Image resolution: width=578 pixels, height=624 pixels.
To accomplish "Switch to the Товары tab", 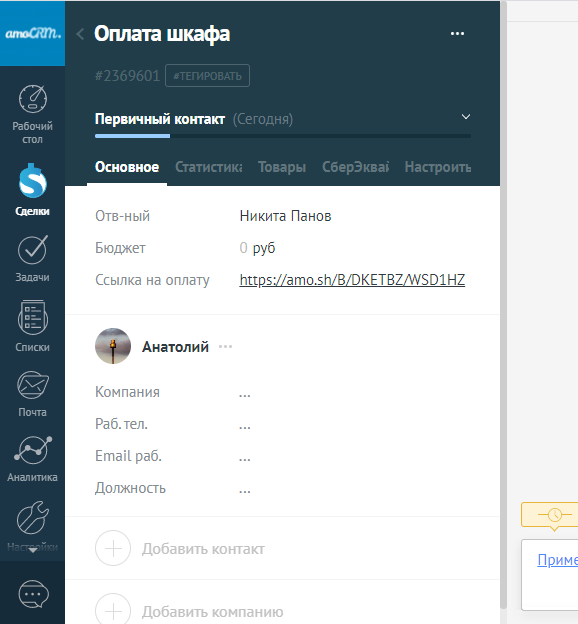I will click(x=282, y=167).
